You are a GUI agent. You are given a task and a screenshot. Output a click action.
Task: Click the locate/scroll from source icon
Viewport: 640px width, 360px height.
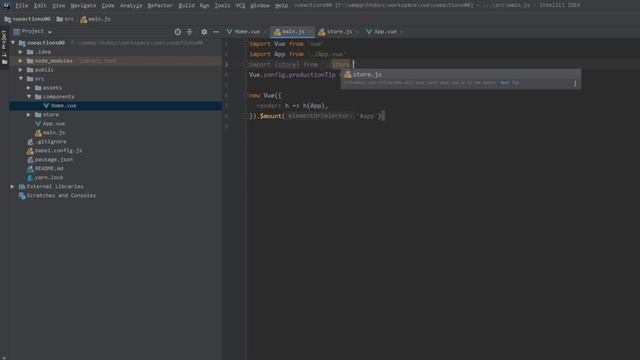click(x=178, y=31)
